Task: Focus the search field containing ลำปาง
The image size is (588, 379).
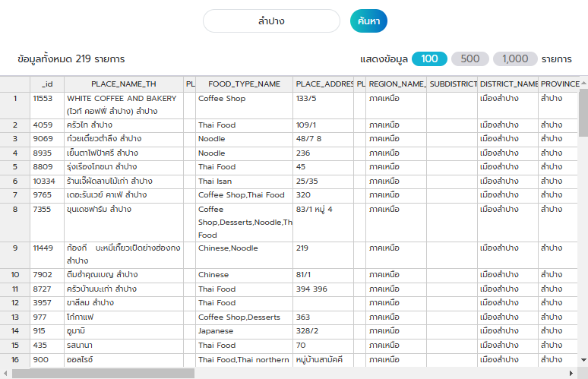Action: (271, 21)
